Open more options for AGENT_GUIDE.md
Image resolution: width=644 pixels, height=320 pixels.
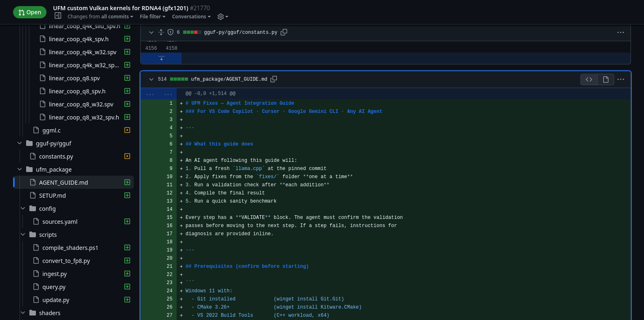click(620, 79)
